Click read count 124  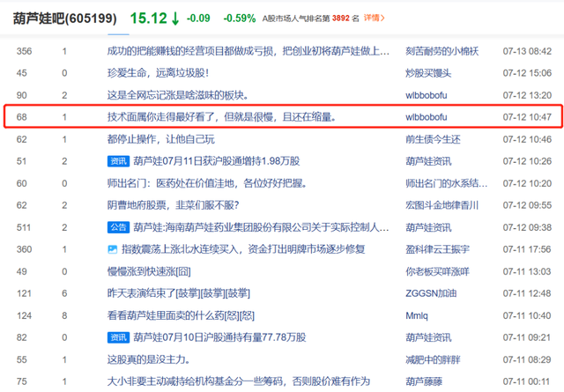[24, 315]
